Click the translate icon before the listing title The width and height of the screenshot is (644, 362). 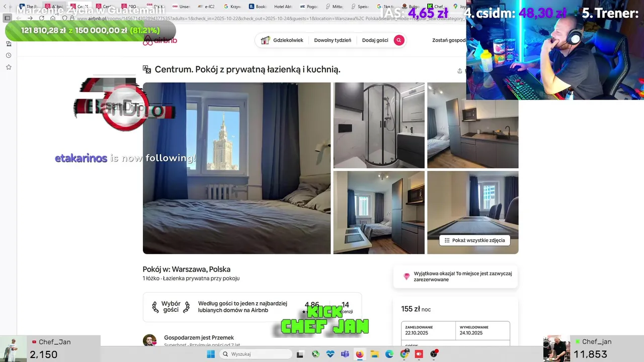[x=147, y=69]
